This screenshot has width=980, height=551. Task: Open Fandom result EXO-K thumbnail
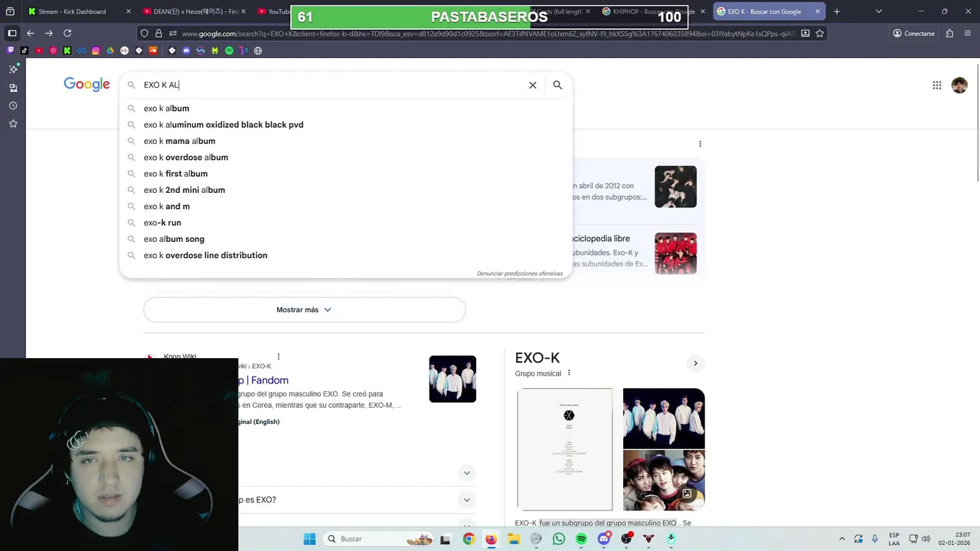coord(452,379)
